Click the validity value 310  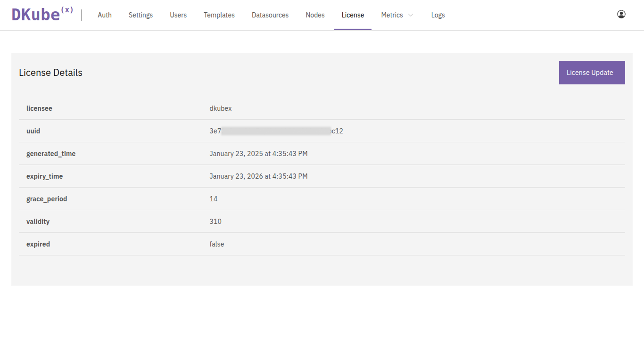coord(215,222)
